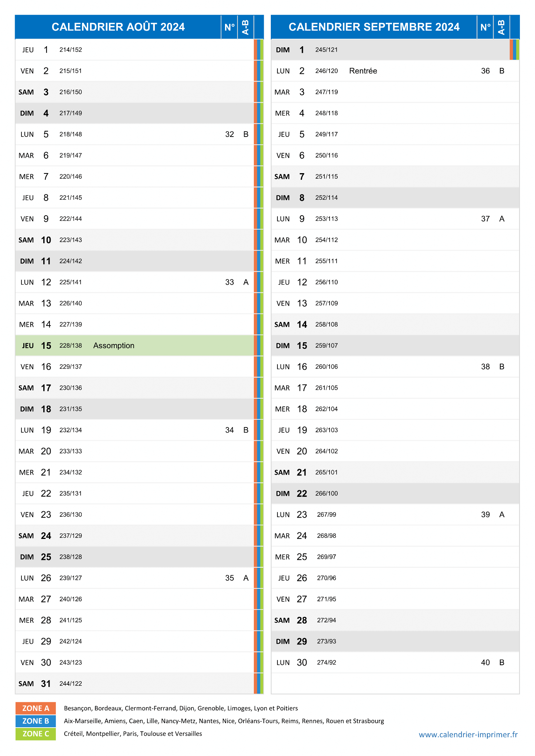535x756 pixels.
Task: Click the ZONE C green legend swatch
Action: (35, 734)
